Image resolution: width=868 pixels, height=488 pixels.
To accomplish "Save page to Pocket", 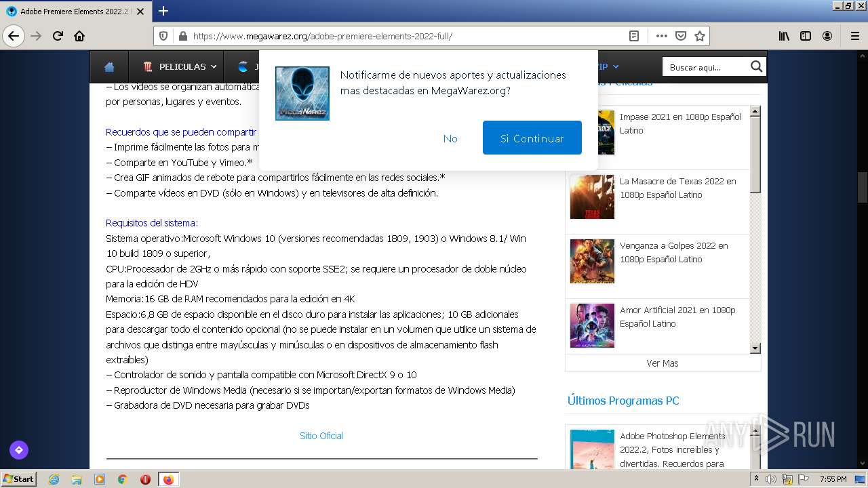I will pos(681,36).
